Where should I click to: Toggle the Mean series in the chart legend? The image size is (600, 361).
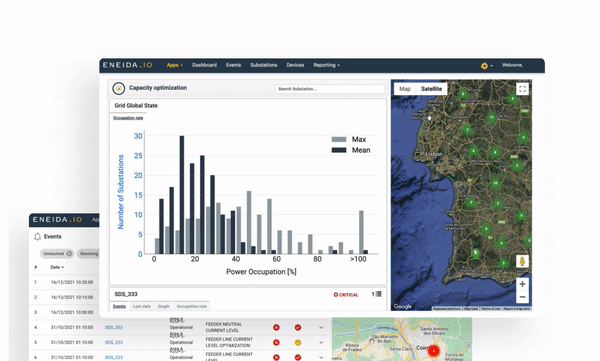[351, 150]
